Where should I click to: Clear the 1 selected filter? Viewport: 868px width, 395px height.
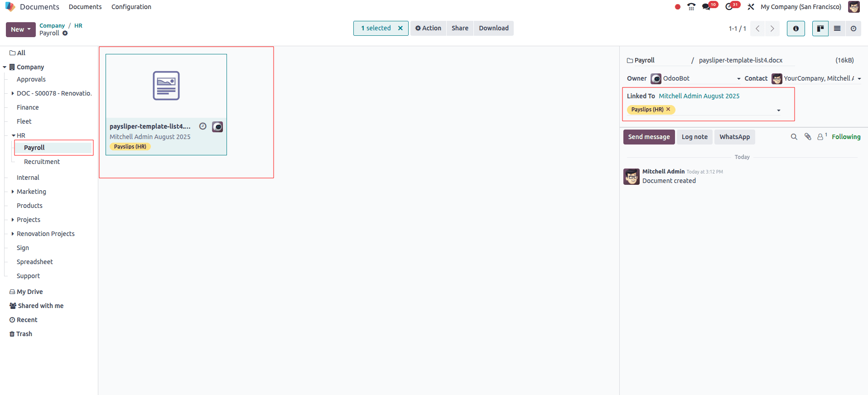pos(400,28)
